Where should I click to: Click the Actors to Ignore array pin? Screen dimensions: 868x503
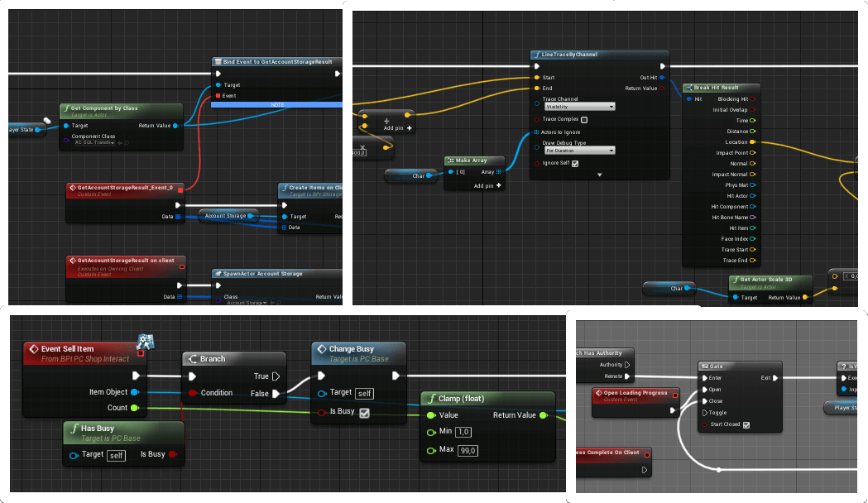pos(536,132)
